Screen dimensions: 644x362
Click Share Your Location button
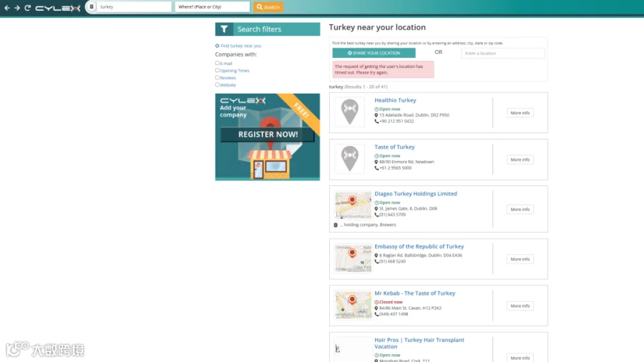(374, 53)
